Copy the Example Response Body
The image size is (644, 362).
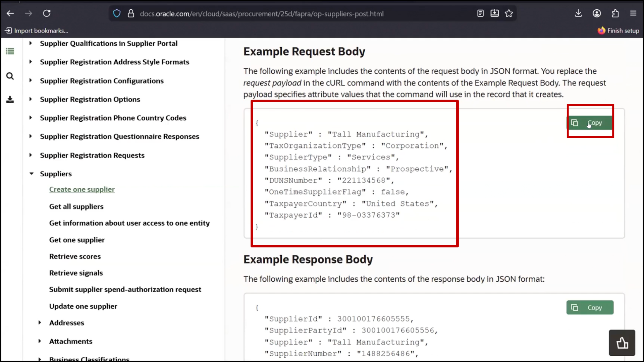(x=590, y=308)
